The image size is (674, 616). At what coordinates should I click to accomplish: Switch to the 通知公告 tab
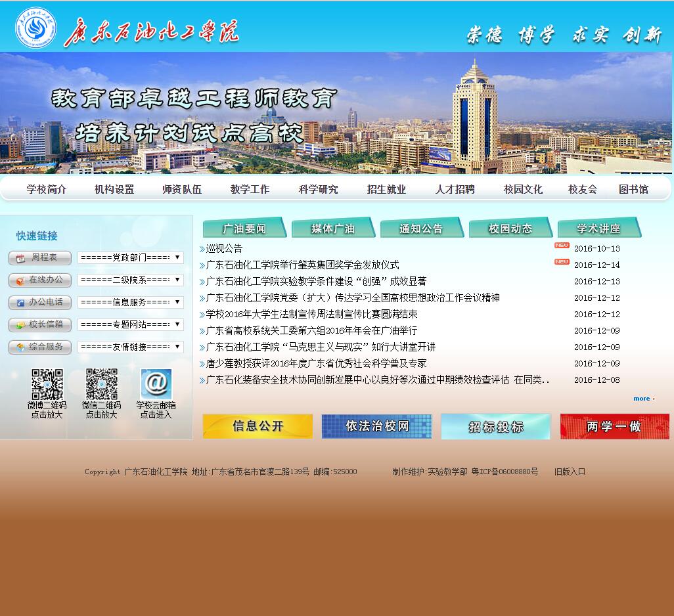coord(422,228)
